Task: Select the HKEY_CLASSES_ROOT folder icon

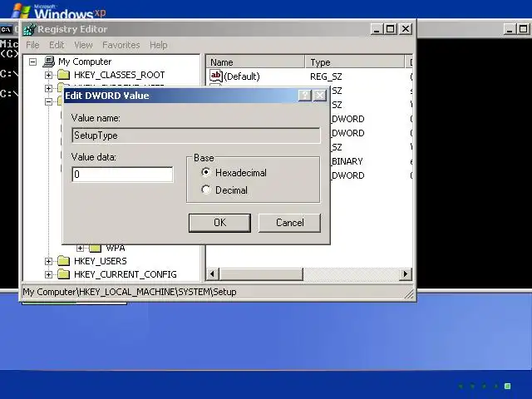Action: point(63,74)
